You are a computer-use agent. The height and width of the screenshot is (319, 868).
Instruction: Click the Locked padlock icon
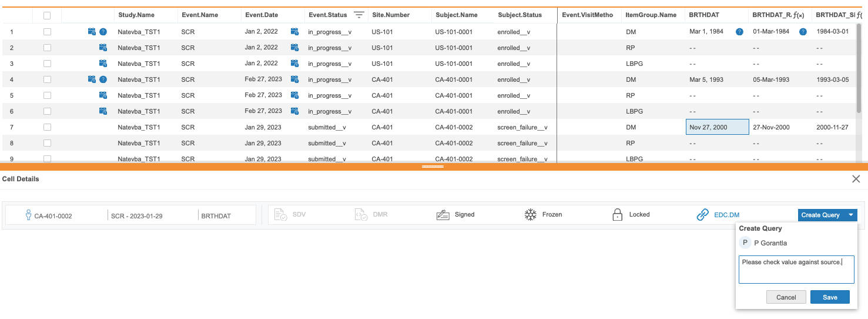[617, 215]
